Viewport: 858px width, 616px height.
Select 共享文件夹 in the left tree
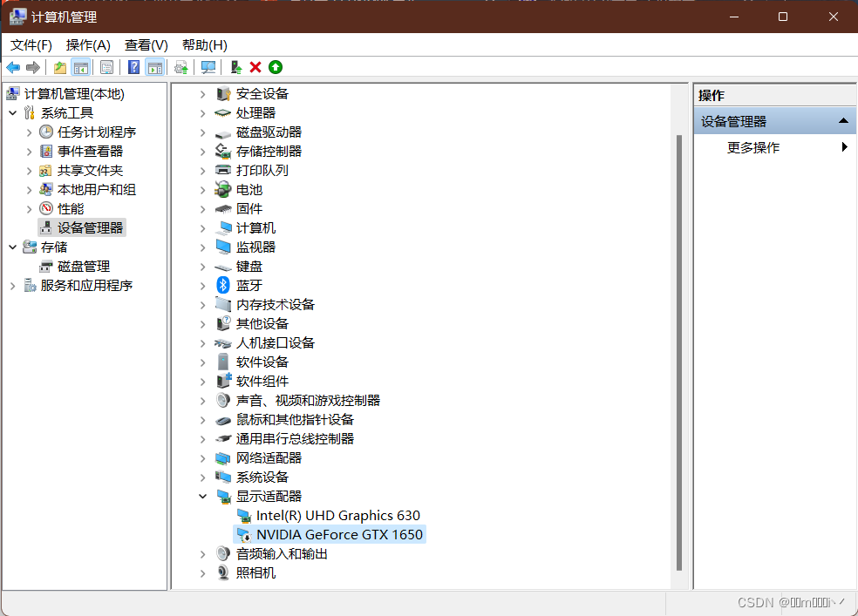tap(91, 171)
